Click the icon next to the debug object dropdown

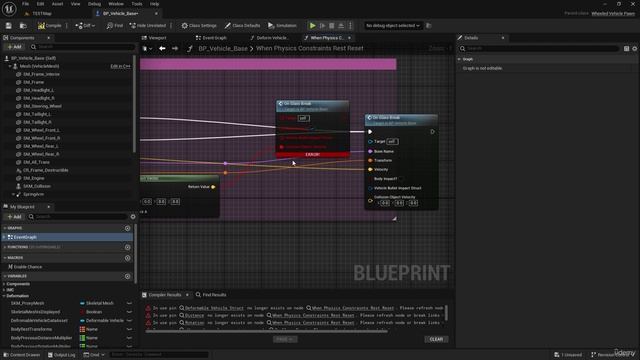[x=429, y=26]
